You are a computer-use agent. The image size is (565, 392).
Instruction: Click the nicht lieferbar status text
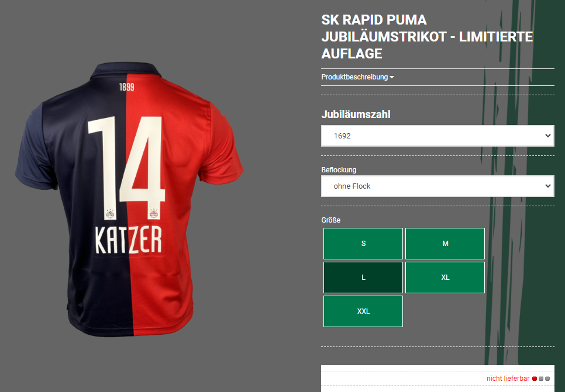(x=508, y=379)
